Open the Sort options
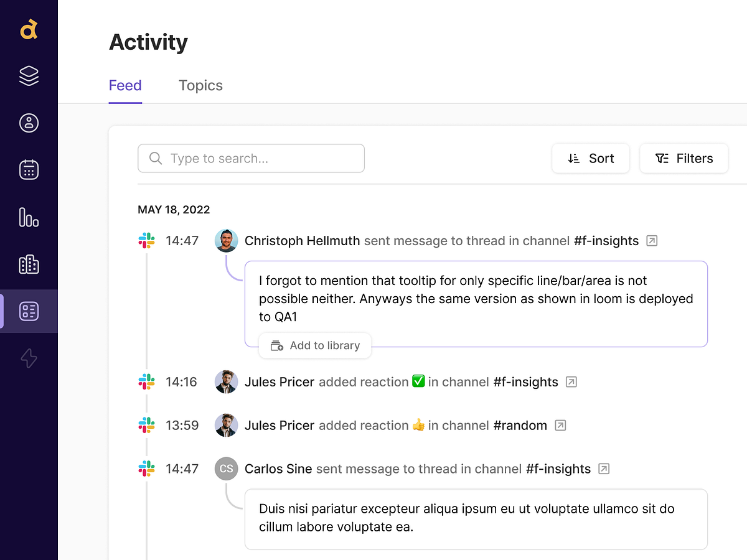Viewport: 747px width, 560px height. point(591,158)
